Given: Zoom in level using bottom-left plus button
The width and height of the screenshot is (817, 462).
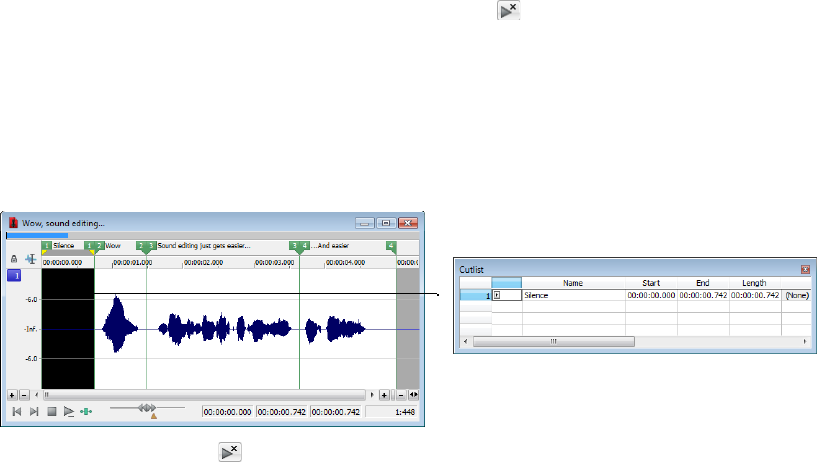Looking at the screenshot, I should (x=12, y=395).
